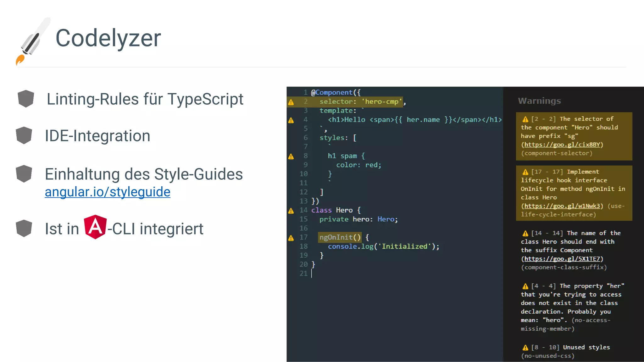Open the angular.io/styleguide link
This screenshot has width=644, height=362.
click(x=108, y=192)
